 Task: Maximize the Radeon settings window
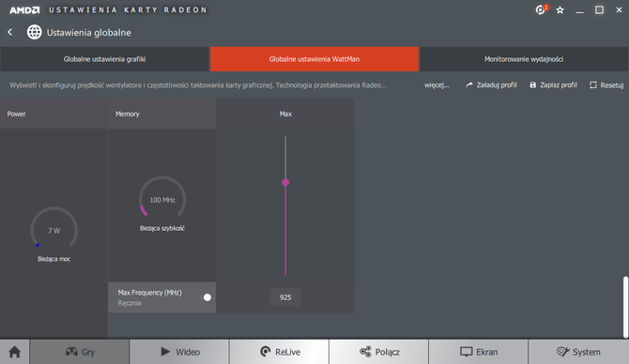coord(599,10)
